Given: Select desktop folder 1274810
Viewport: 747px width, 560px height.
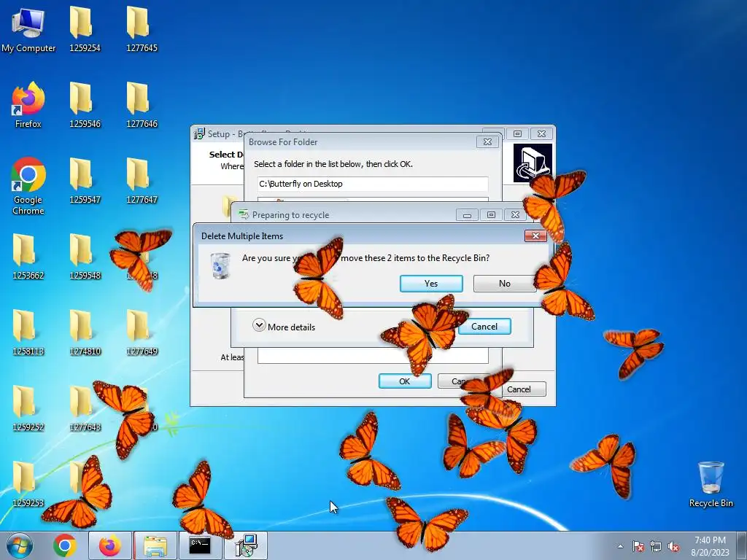Looking at the screenshot, I should (85, 332).
